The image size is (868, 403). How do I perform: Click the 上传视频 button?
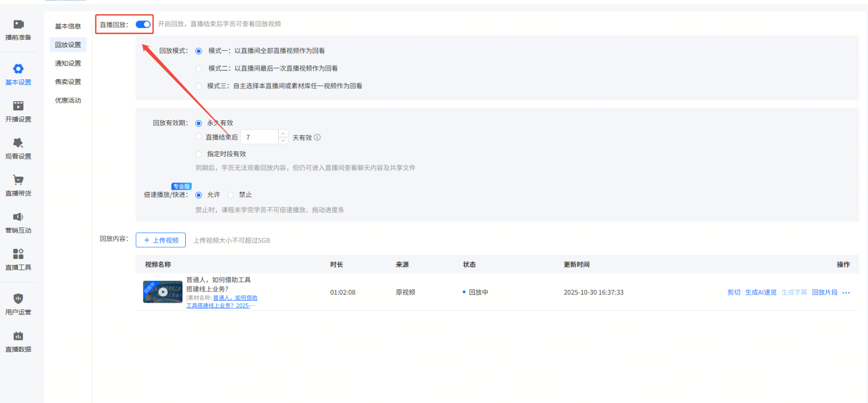point(161,240)
